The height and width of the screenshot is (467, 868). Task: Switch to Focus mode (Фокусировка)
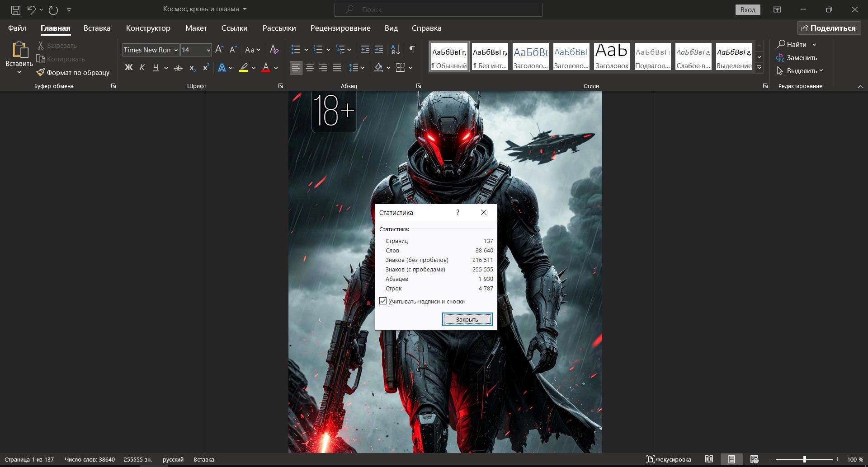click(x=669, y=459)
